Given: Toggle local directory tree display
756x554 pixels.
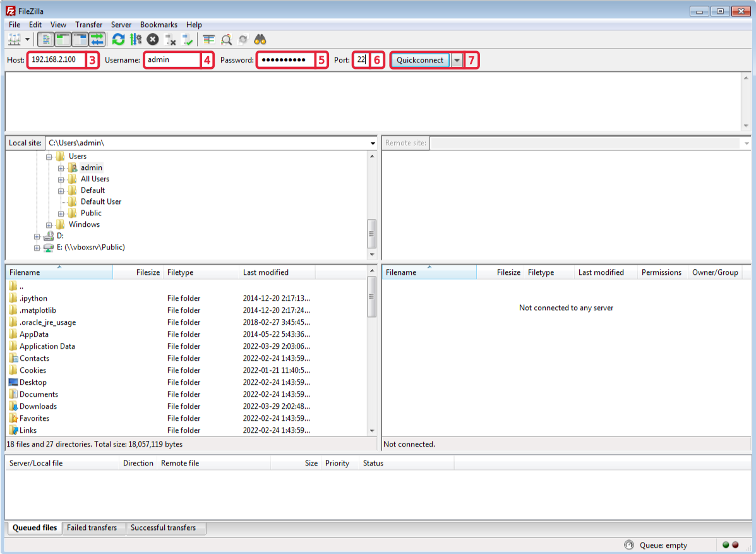Looking at the screenshot, I should [63, 40].
